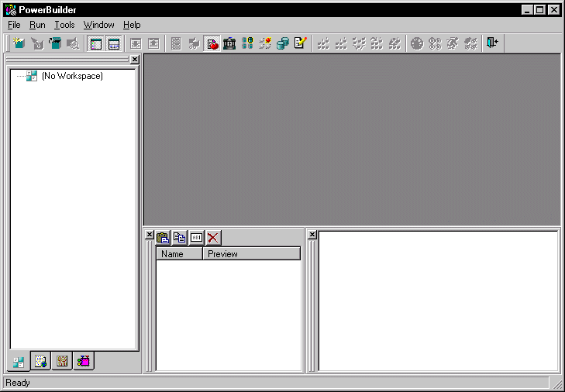The image size is (565, 392).
Task: Open the DB Profile cylinders icon
Action: click(x=247, y=43)
